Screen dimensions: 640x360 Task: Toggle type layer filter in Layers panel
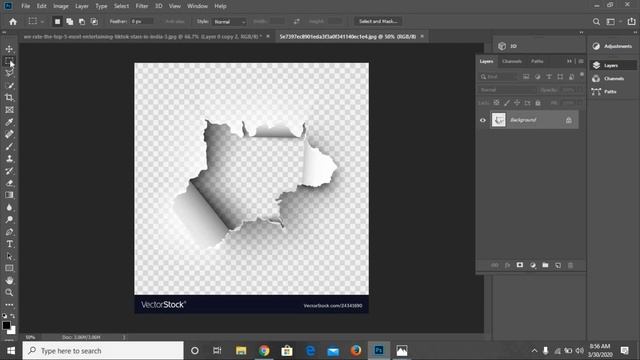549,77
